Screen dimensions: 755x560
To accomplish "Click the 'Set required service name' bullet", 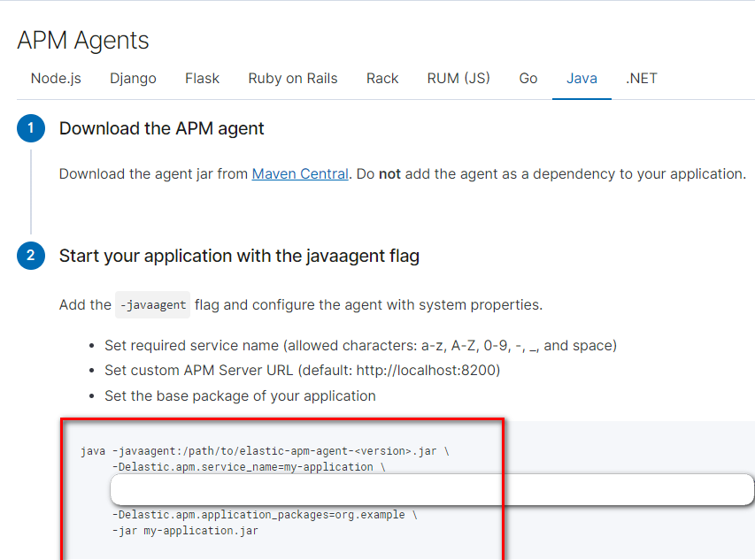I will 360,345.
